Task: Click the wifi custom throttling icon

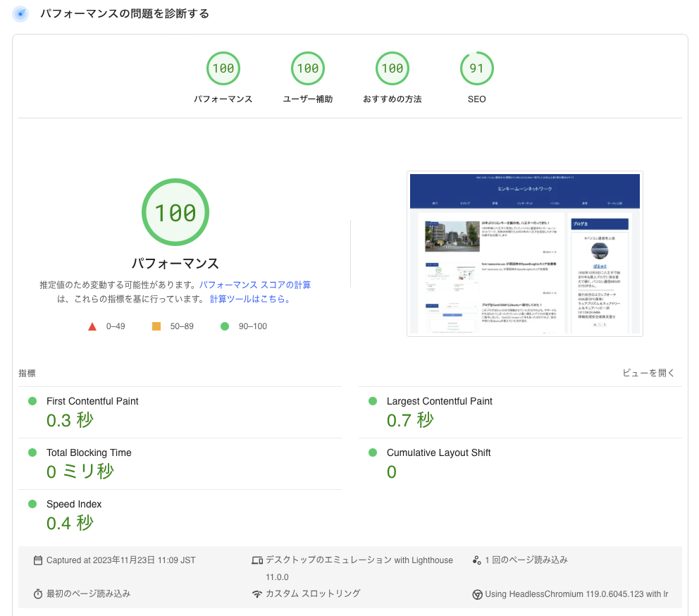Action: click(x=257, y=594)
